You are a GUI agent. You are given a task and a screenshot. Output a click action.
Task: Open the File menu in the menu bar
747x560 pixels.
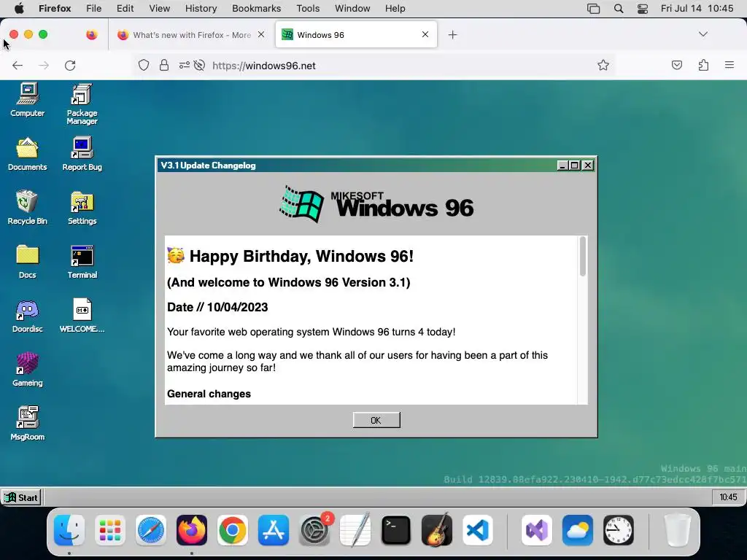tap(94, 9)
